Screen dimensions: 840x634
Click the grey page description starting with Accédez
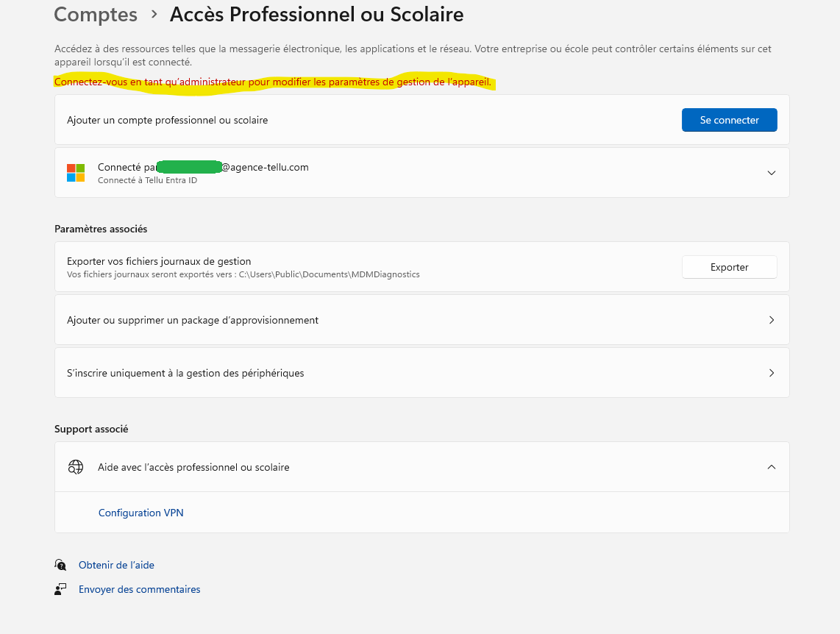click(413, 55)
